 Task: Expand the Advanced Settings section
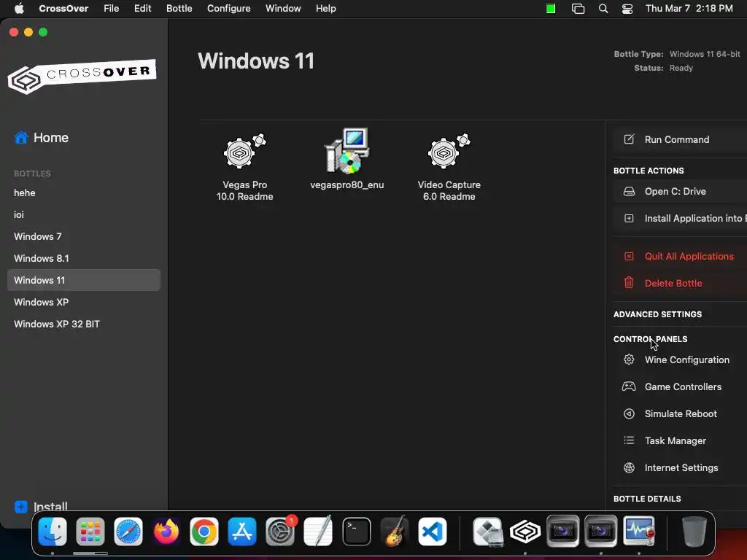657,314
